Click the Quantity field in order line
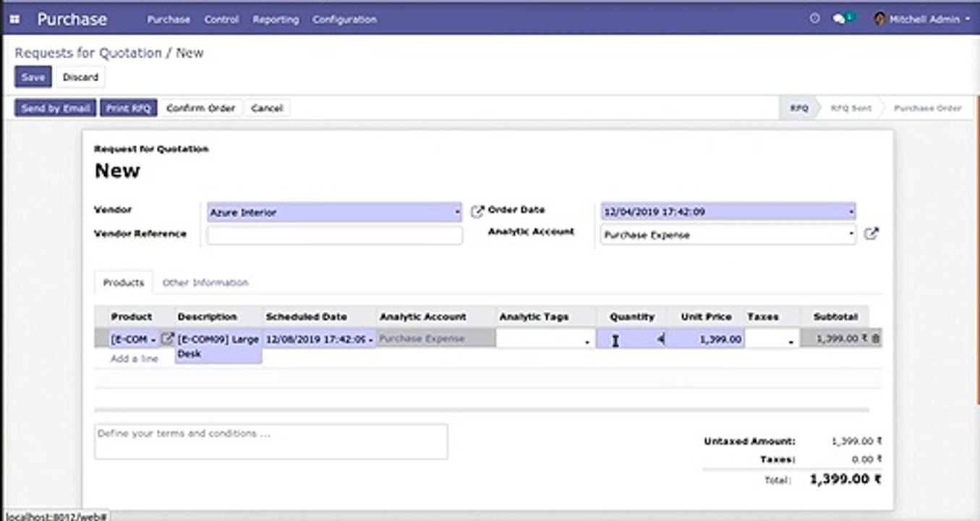This screenshot has height=521, width=980. click(631, 339)
